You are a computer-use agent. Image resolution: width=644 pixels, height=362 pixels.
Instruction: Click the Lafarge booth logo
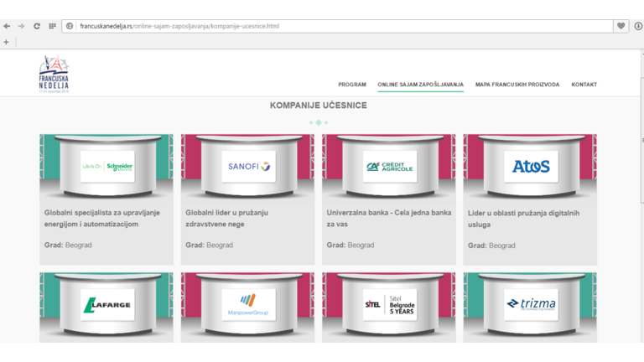click(107, 305)
